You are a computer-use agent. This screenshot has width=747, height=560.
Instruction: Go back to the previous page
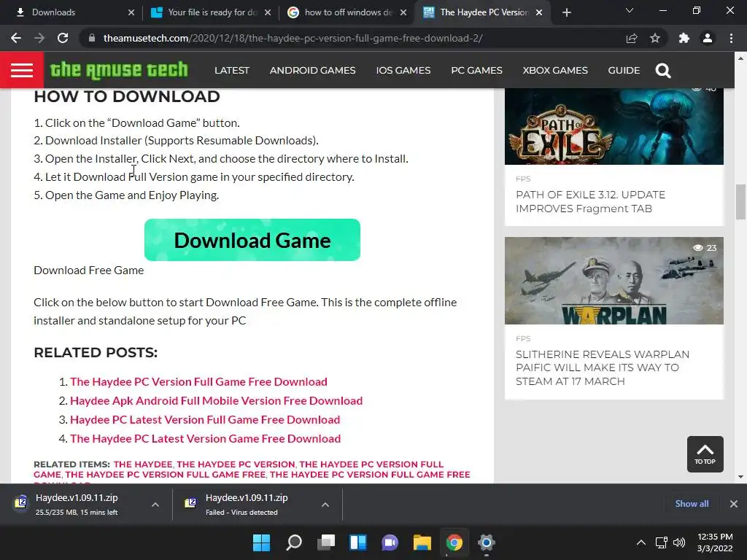click(16, 38)
